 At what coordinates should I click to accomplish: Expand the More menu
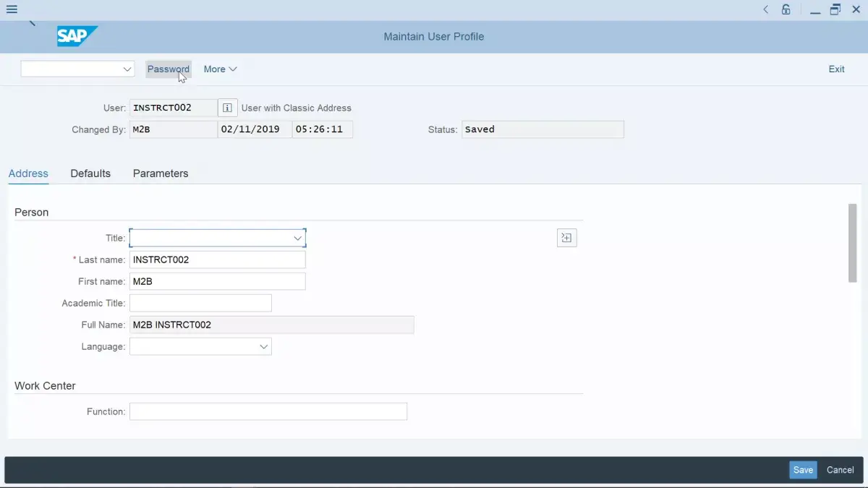coord(220,69)
